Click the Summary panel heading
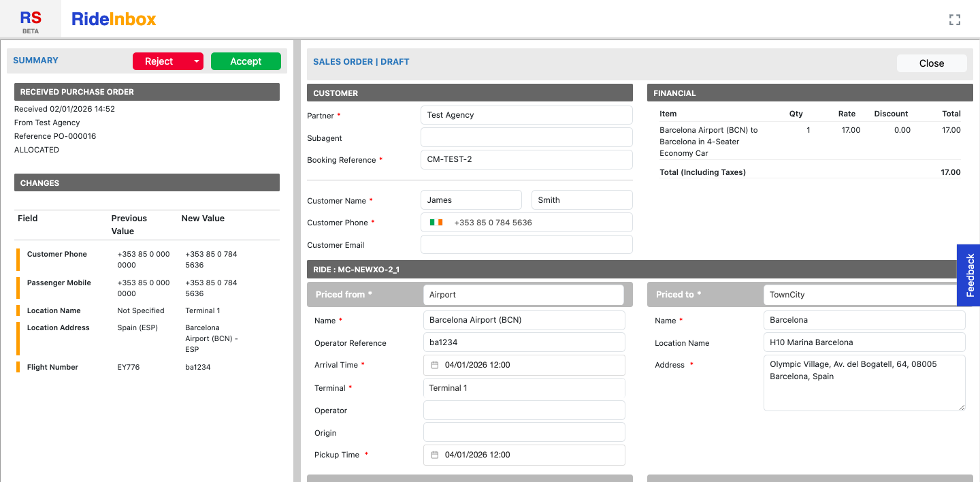This screenshot has width=980, height=482. pyautogui.click(x=36, y=61)
